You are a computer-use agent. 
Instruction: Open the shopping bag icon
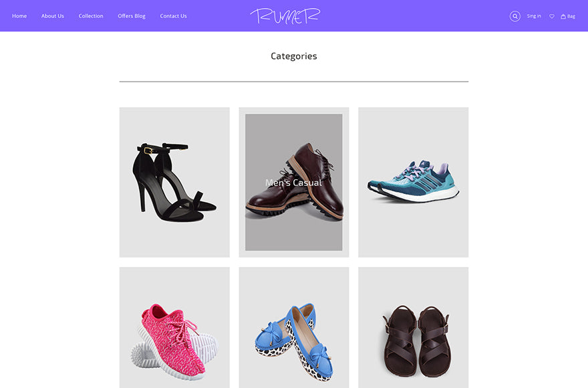[x=563, y=16]
